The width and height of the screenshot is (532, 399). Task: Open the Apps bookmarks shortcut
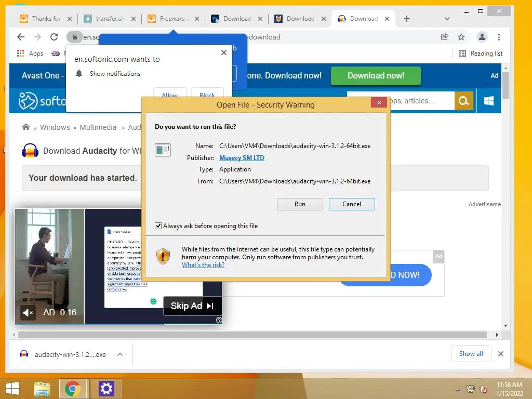(x=30, y=54)
